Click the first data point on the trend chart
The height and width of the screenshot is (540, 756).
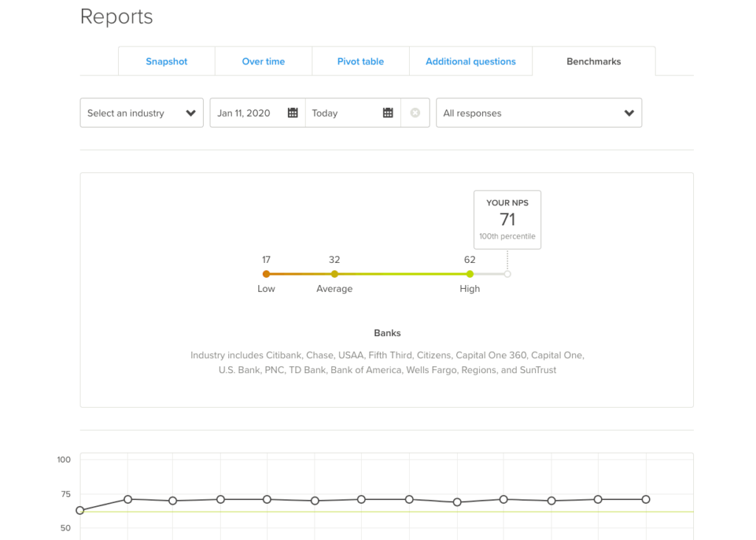(x=80, y=510)
